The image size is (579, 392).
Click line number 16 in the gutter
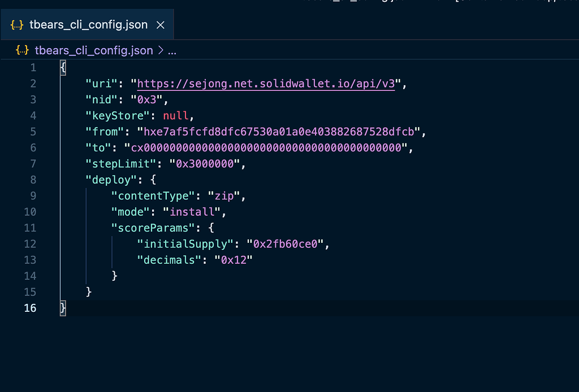pos(29,308)
